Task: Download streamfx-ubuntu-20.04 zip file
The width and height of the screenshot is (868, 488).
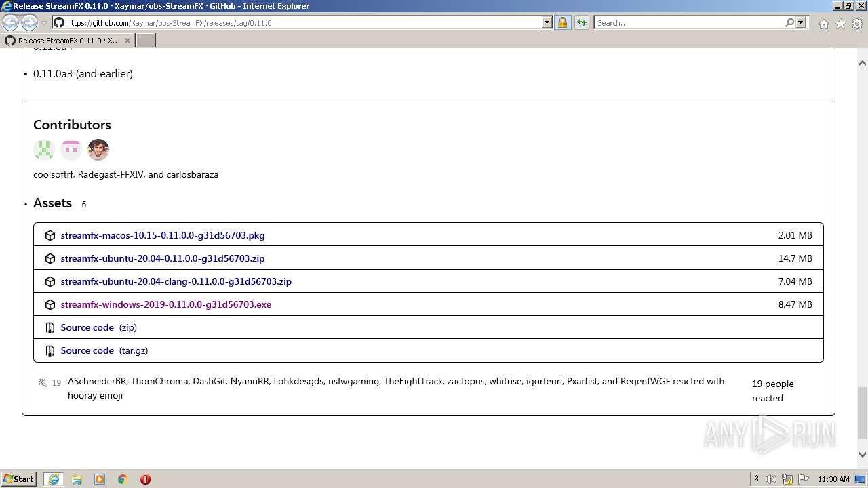Action: [x=163, y=258]
